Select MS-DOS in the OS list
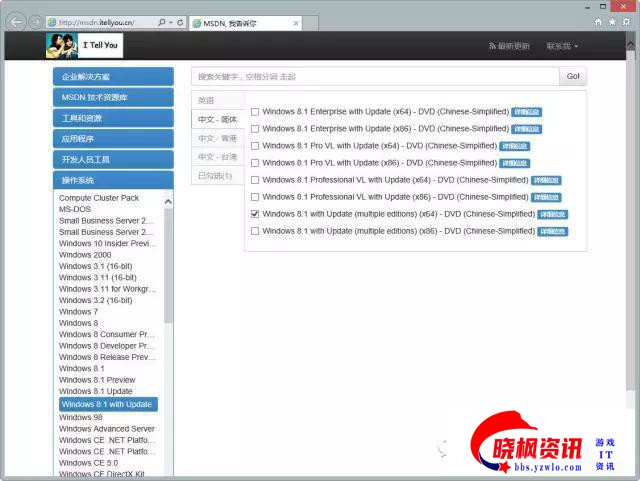This screenshot has width=640, height=481. (75, 209)
